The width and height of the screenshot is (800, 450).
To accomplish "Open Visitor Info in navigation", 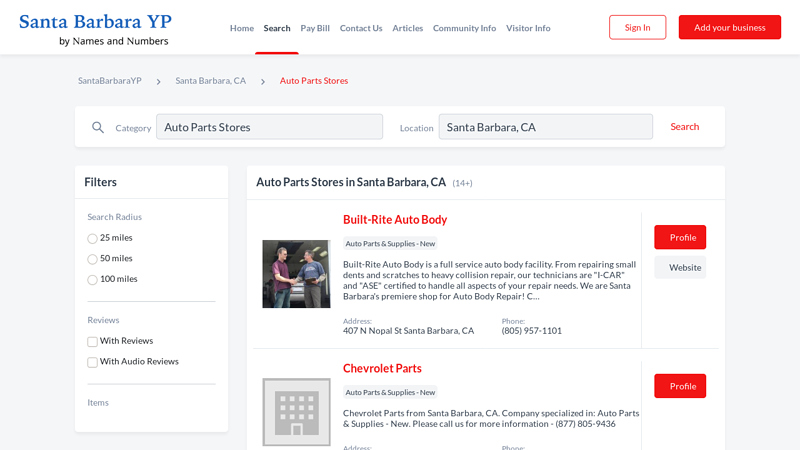I will tap(528, 28).
